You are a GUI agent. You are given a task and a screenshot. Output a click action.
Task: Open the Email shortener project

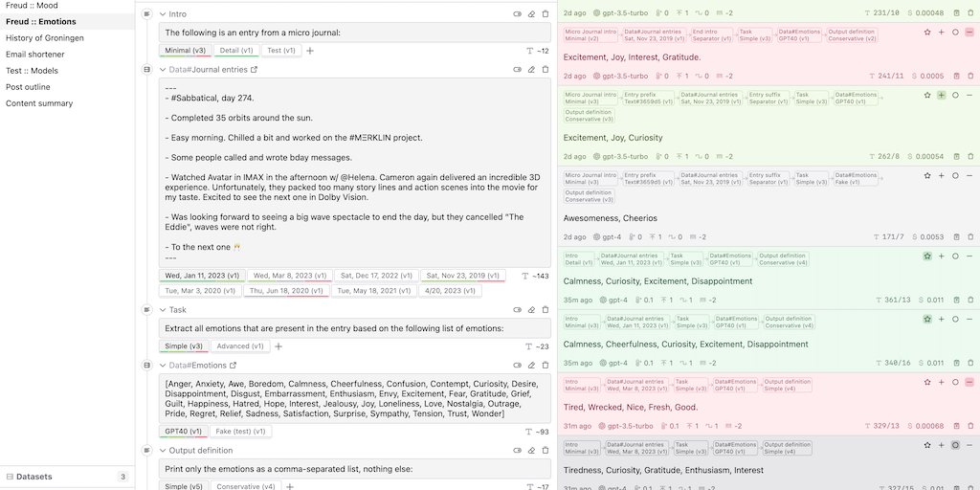coord(67,55)
